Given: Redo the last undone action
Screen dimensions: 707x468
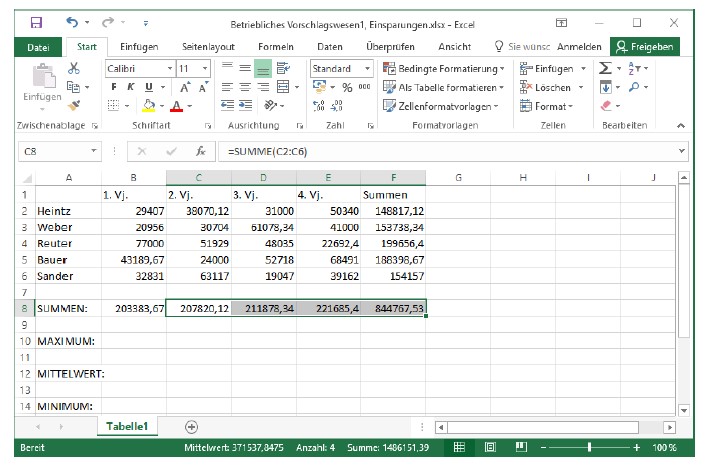Looking at the screenshot, I should point(108,22).
